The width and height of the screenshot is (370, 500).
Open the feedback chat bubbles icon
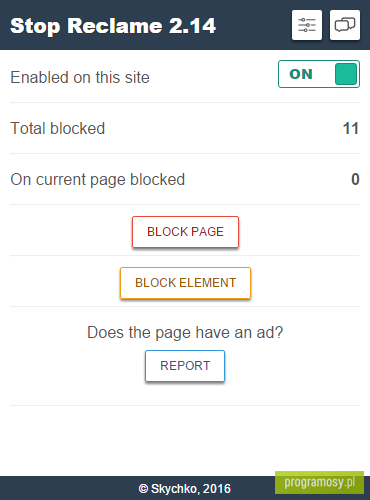click(345, 25)
